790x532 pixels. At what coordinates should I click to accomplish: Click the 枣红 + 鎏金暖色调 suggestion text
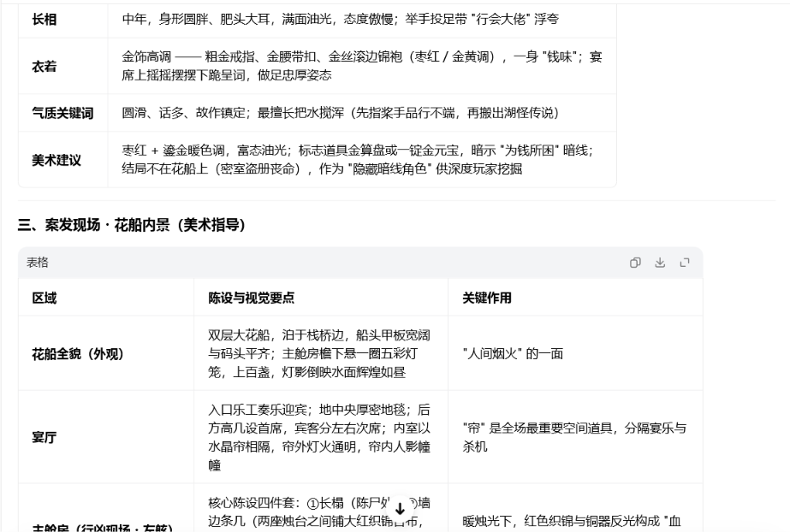click(358, 160)
